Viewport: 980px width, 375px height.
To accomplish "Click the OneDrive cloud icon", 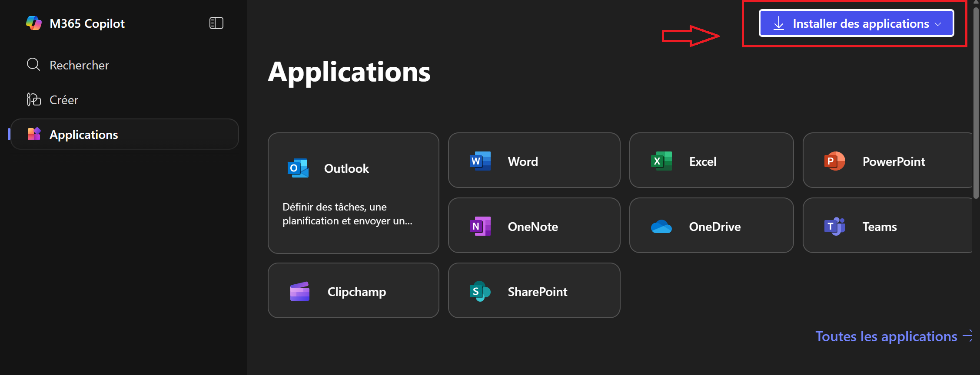I will coord(661,227).
